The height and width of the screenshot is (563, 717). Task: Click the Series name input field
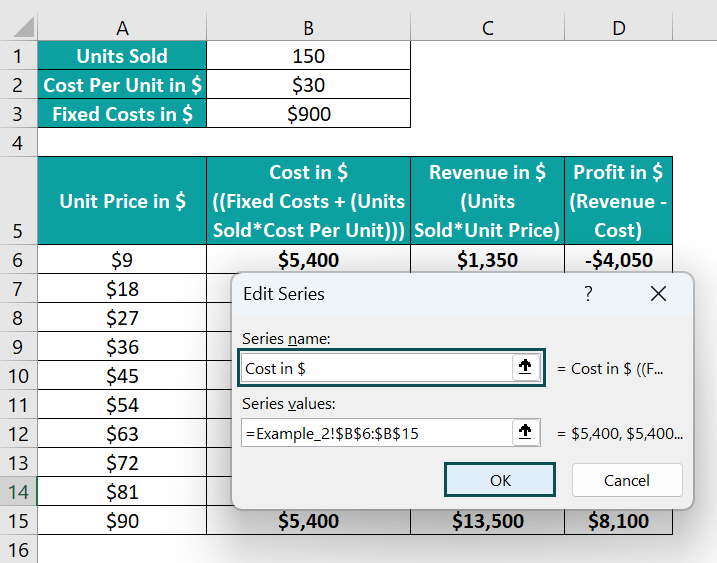point(376,368)
